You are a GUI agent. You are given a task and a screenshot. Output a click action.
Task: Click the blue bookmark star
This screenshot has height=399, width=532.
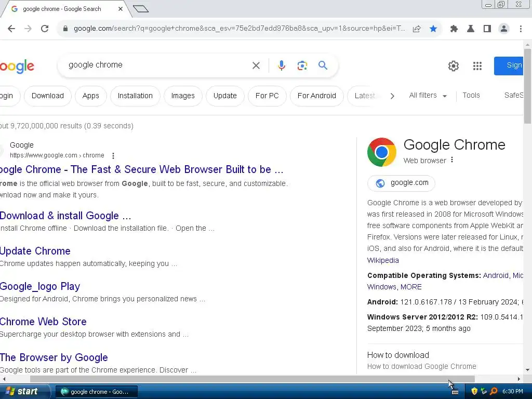(433, 29)
